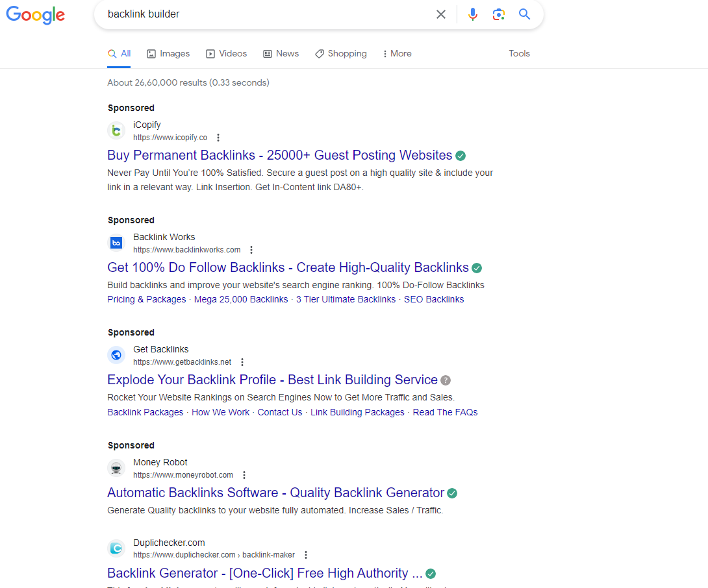Click the Duplichecker.com favicon
The width and height of the screenshot is (708, 588).
coord(116,548)
